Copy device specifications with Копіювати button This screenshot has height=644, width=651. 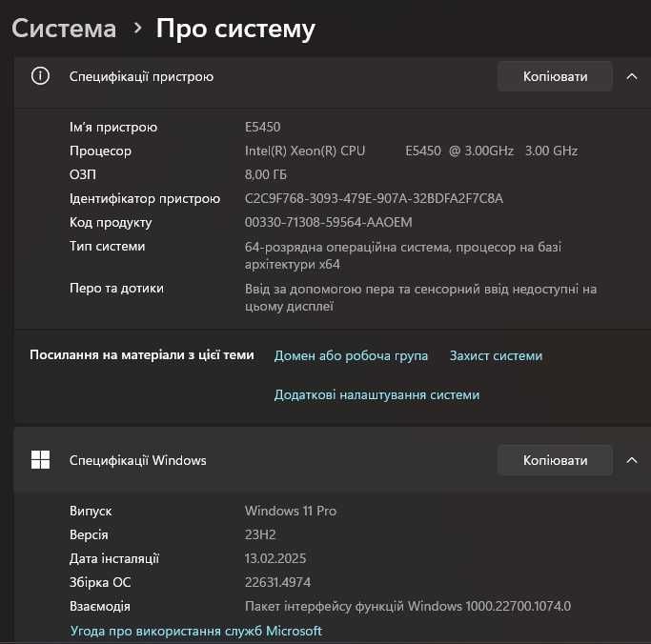tap(555, 76)
